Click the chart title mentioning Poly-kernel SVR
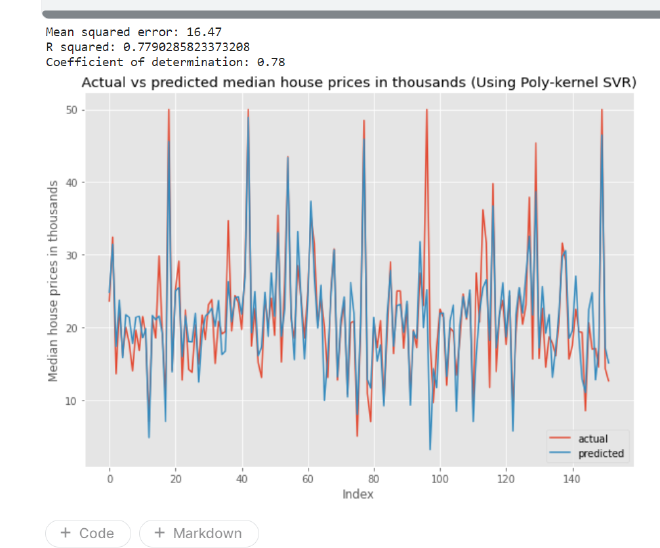 [358, 82]
